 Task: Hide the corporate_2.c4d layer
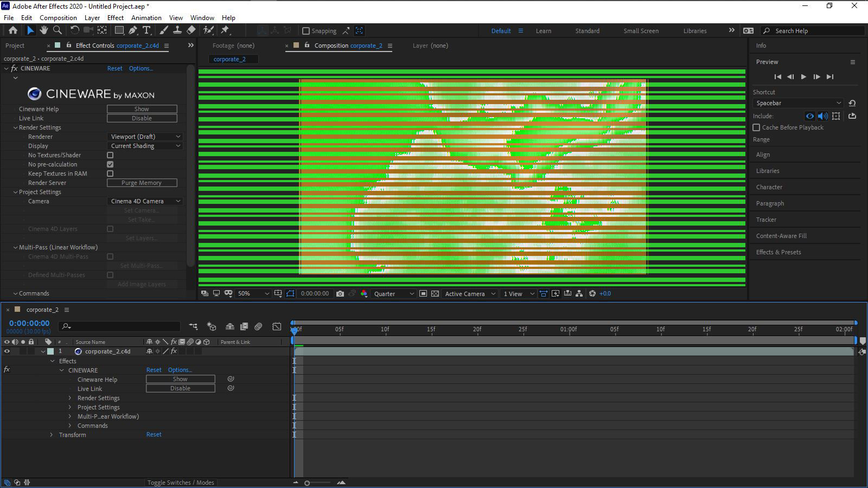[x=7, y=351]
